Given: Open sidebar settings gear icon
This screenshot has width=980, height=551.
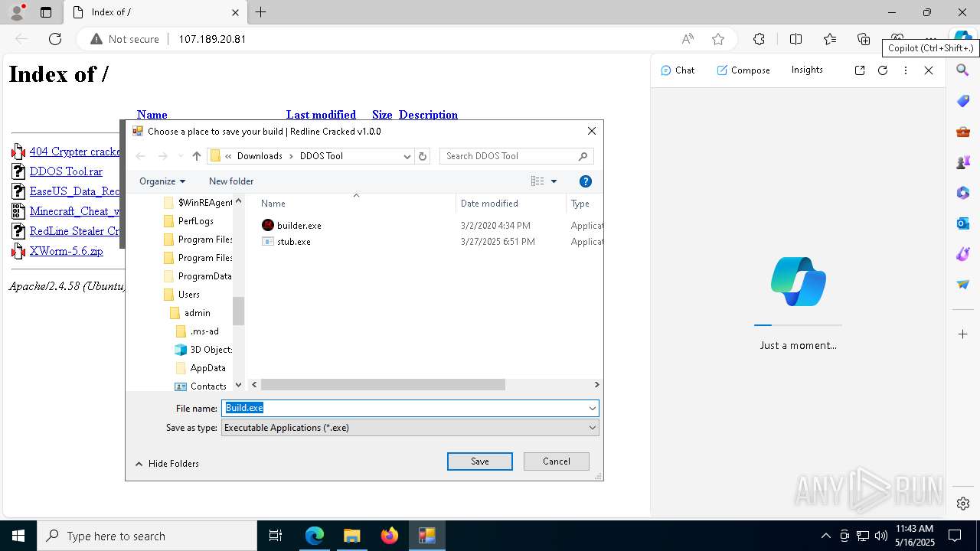Looking at the screenshot, I should [963, 504].
